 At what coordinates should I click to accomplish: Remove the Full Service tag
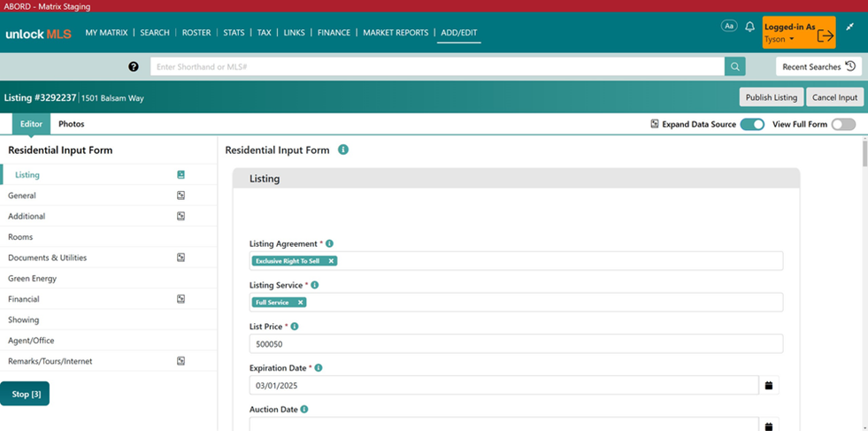(x=300, y=303)
